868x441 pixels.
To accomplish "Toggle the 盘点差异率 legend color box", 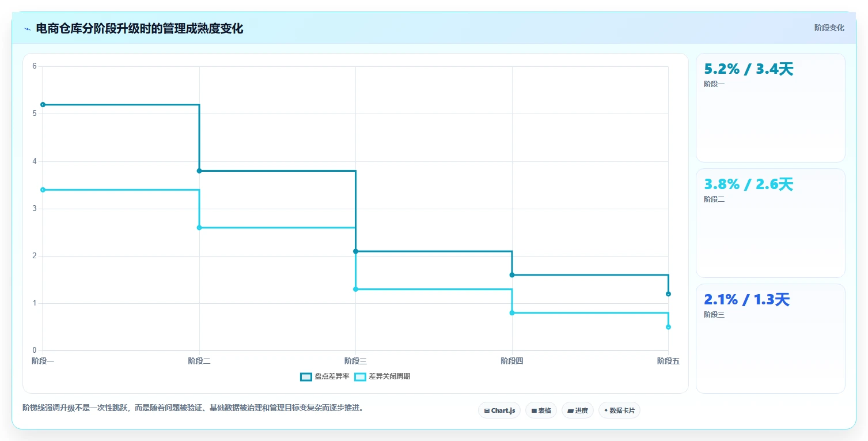I will click(306, 377).
